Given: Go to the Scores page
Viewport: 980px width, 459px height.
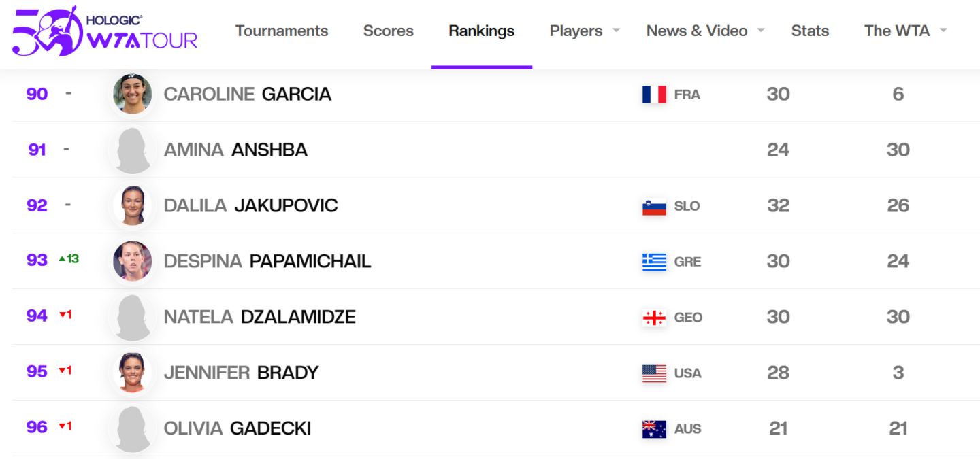Looking at the screenshot, I should tap(389, 31).
